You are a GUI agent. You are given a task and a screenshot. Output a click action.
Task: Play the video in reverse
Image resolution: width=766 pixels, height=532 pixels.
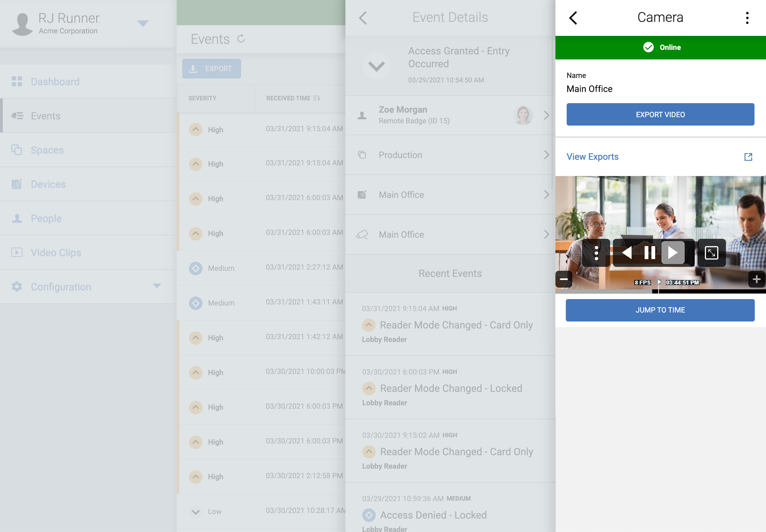pyautogui.click(x=627, y=253)
